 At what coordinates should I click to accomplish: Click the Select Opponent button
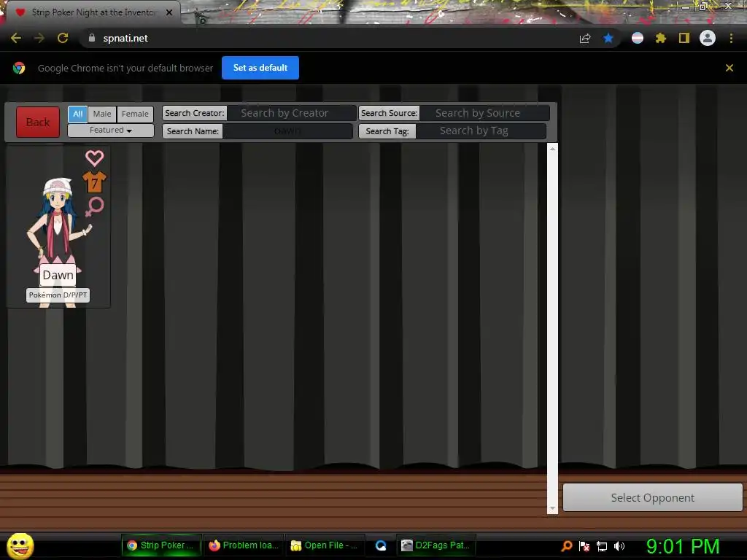(653, 497)
